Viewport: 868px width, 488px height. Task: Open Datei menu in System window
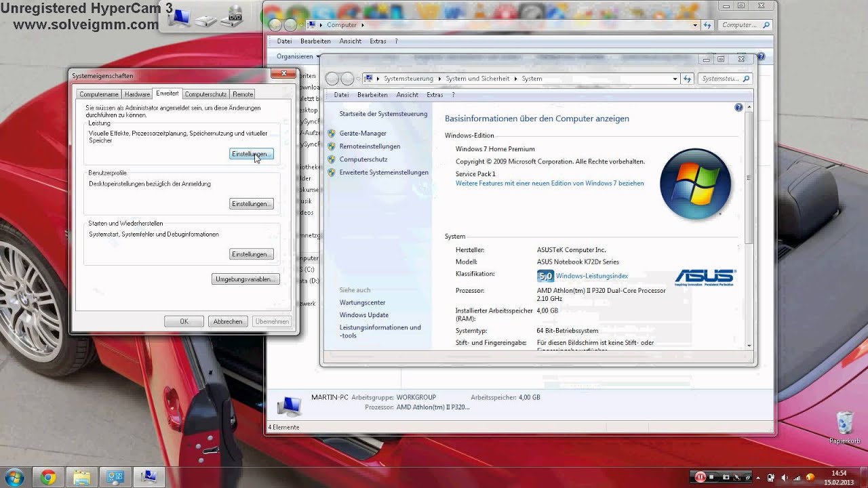point(341,95)
